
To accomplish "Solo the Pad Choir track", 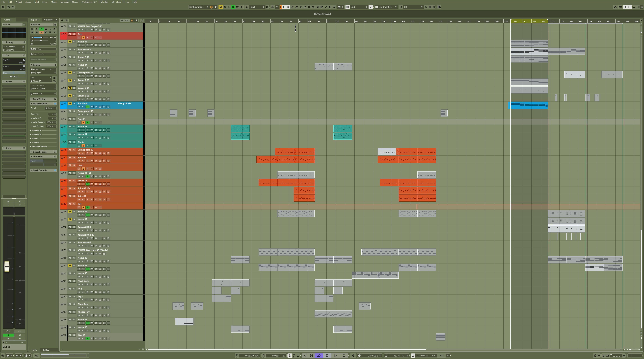I will click(x=74, y=103).
